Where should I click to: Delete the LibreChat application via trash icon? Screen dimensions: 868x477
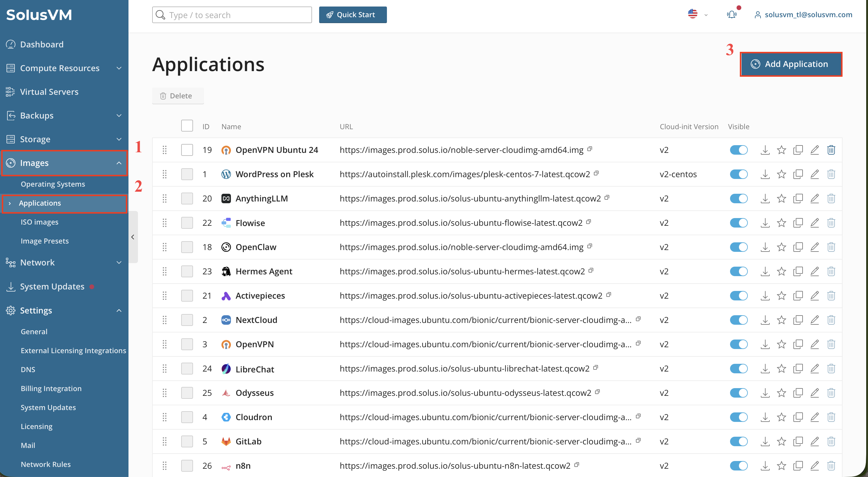coord(831,369)
